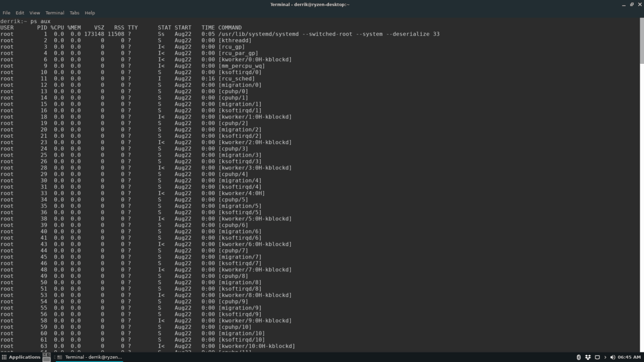This screenshot has height=362, width=644.
Task: Click the [cpuhp/9] process entry
Action: 233,301
